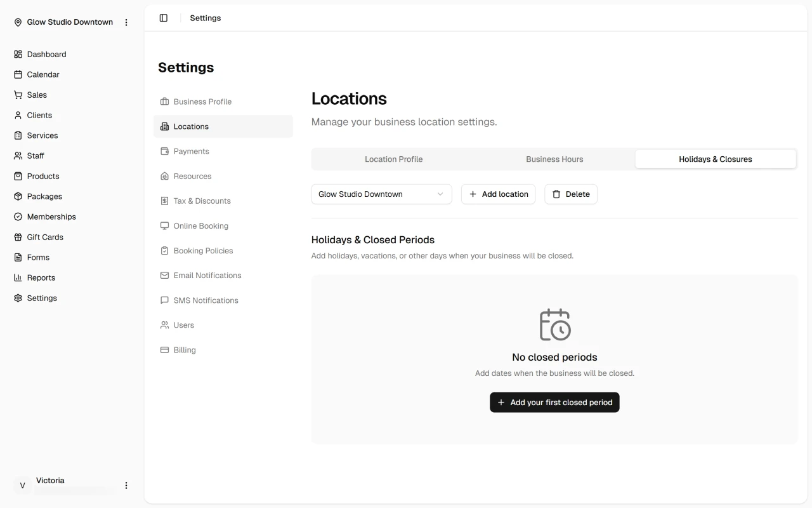Click the Delete location button

(x=571, y=194)
